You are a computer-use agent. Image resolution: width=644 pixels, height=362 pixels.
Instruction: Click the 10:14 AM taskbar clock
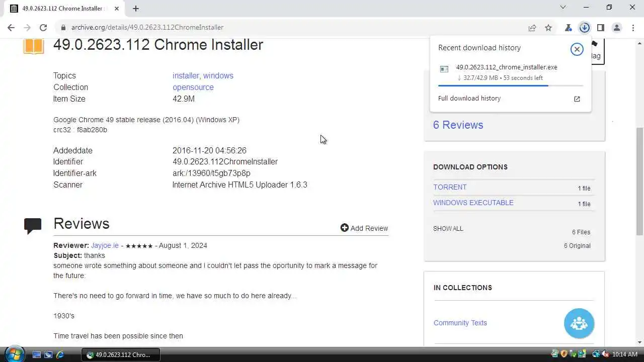(624, 354)
